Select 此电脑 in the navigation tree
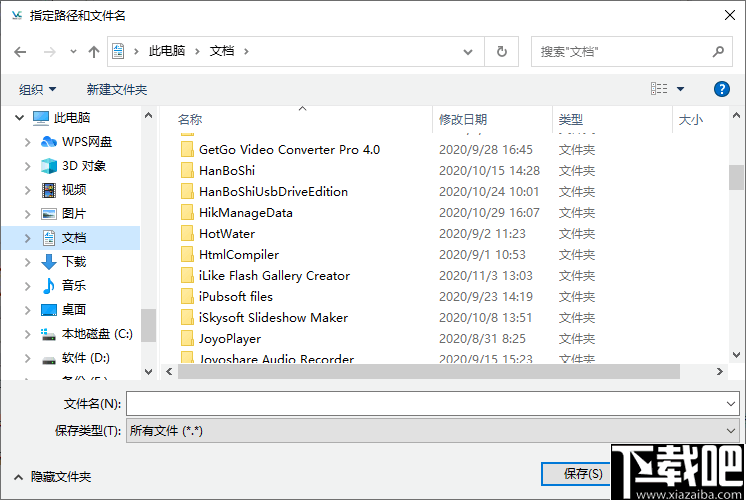Screen dimensions: 746x500 (x=72, y=118)
